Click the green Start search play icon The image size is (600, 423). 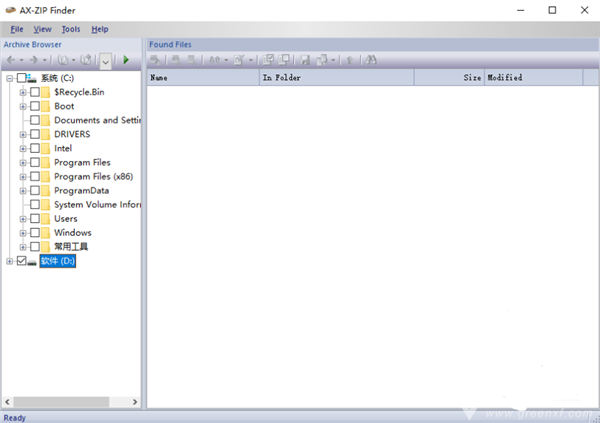(126, 60)
